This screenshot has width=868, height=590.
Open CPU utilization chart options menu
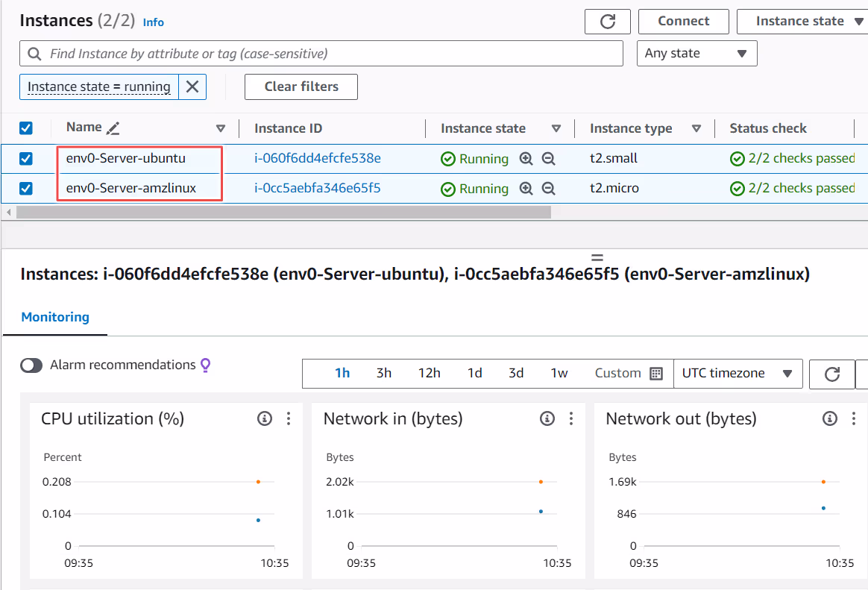[x=289, y=418]
